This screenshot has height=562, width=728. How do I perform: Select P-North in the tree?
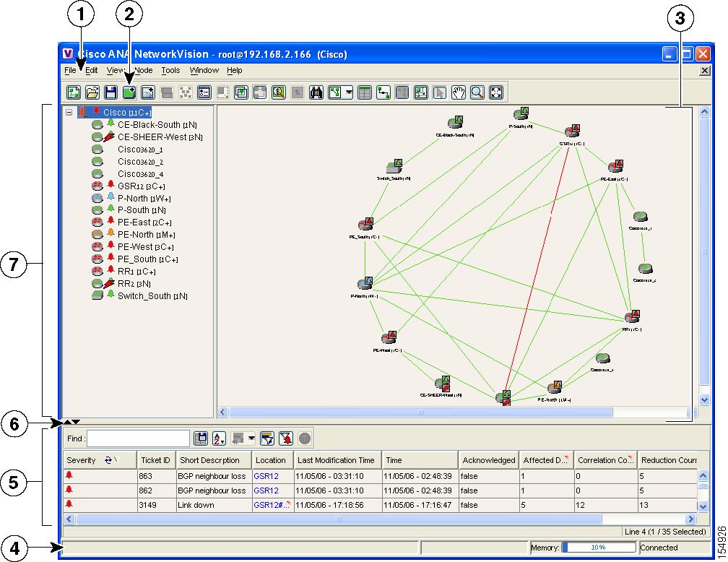pyautogui.click(x=144, y=199)
